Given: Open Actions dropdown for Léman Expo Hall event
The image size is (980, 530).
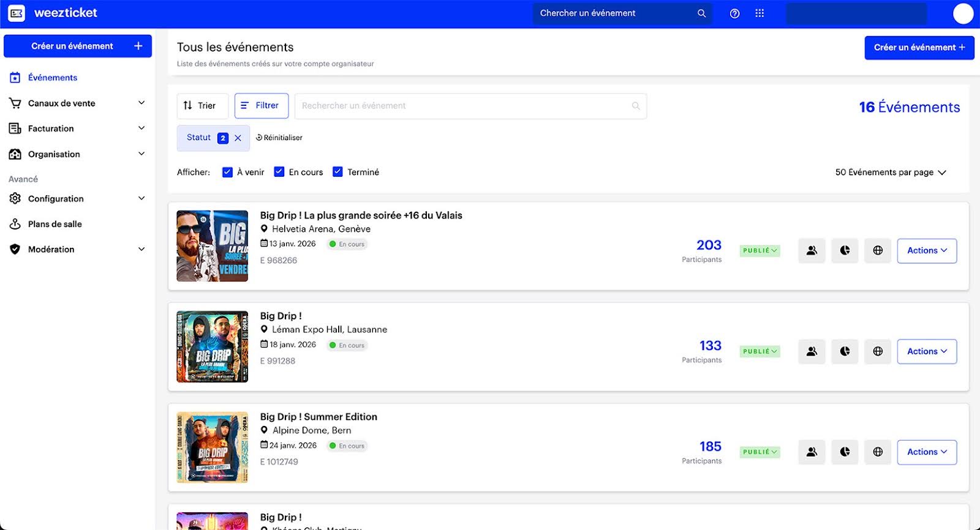Looking at the screenshot, I should [927, 351].
